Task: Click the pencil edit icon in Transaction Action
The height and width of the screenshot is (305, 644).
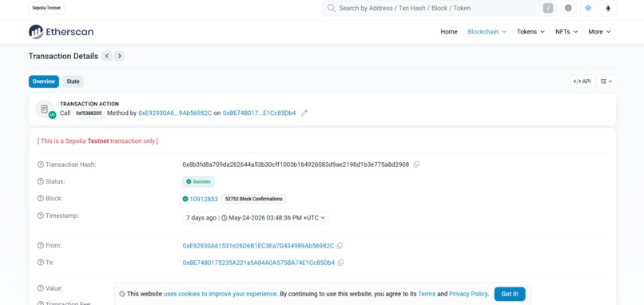Action: [304, 113]
